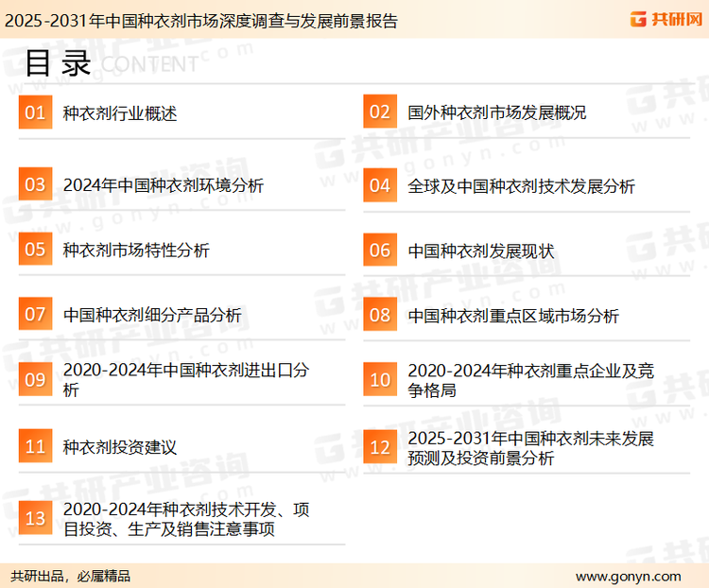Click the 共研网 logo in header
The image size is (709, 588).
click(x=666, y=19)
